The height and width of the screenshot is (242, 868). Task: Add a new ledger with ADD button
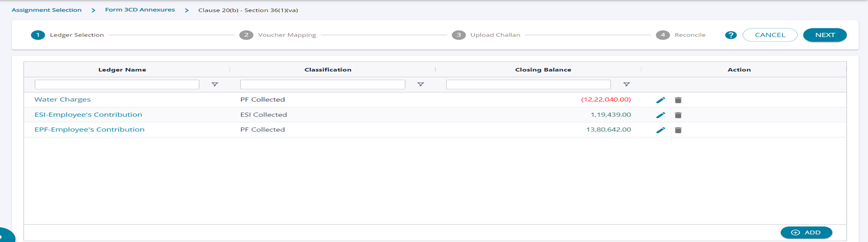coord(806,233)
